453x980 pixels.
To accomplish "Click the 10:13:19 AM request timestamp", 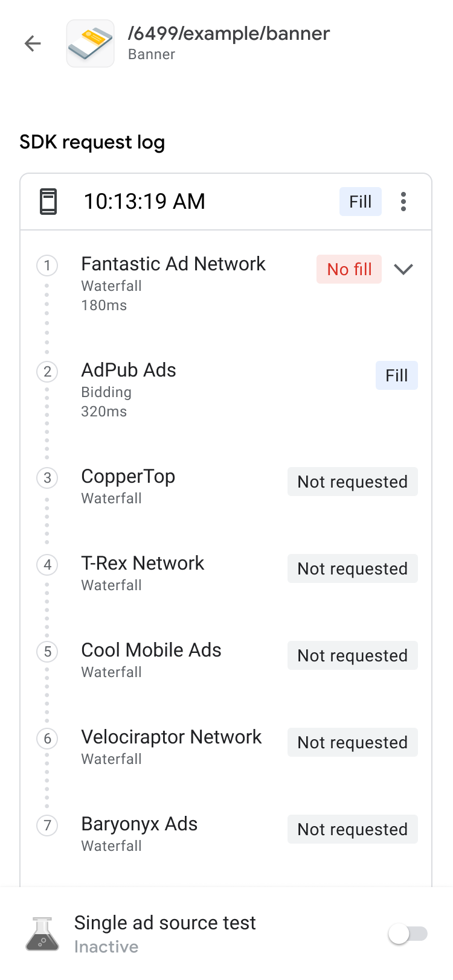I will [144, 202].
